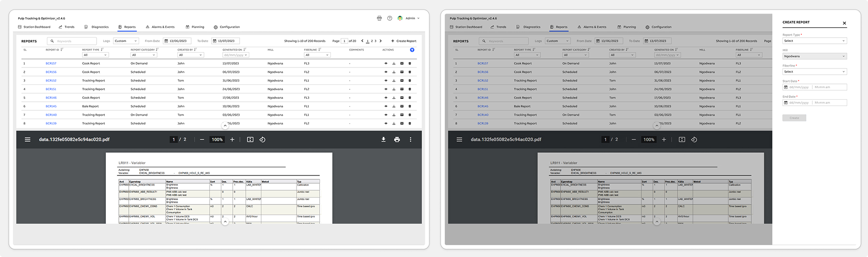The image size is (868, 257).
Task: Go to the next page of records
Action: [x=381, y=41]
